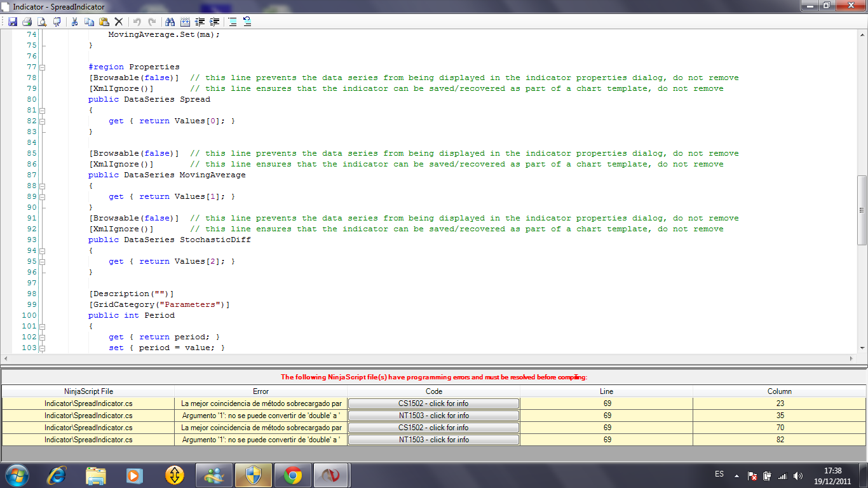Switch to Google Chrome in the taskbar
The width and height of the screenshot is (868, 488).
[293, 475]
